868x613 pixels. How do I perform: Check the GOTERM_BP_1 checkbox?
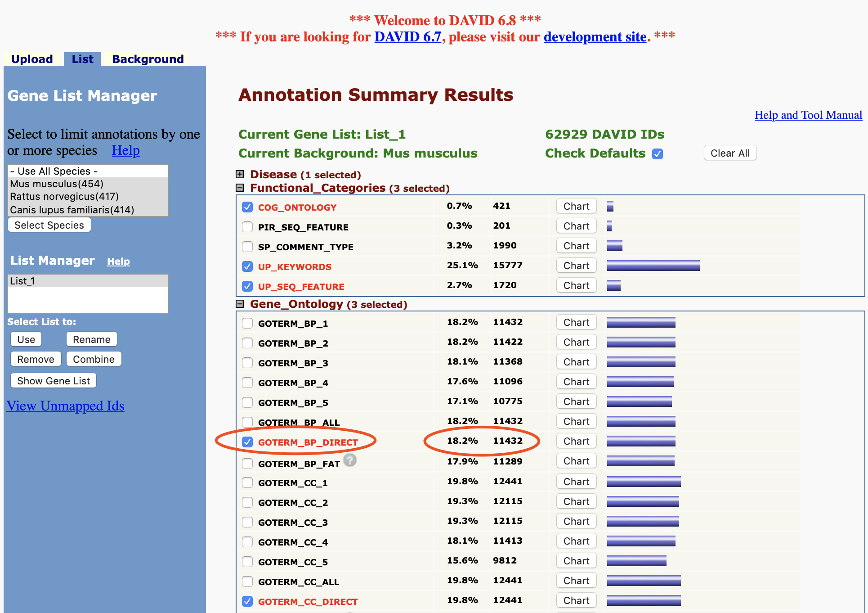[247, 323]
